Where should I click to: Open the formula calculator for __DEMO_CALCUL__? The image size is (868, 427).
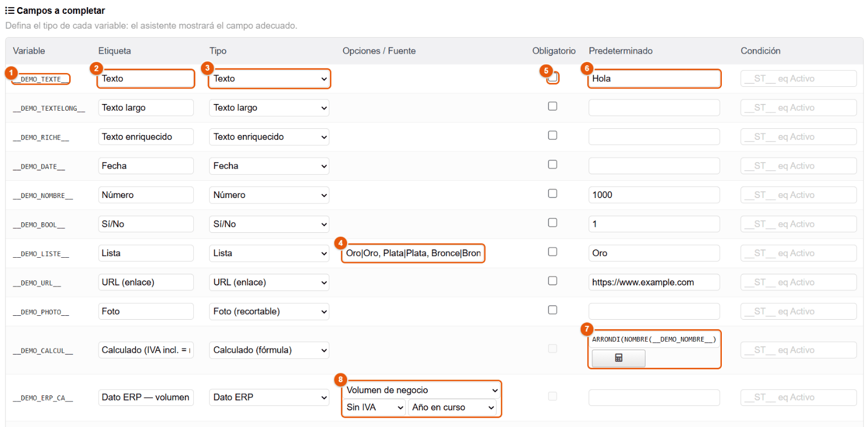coord(618,358)
